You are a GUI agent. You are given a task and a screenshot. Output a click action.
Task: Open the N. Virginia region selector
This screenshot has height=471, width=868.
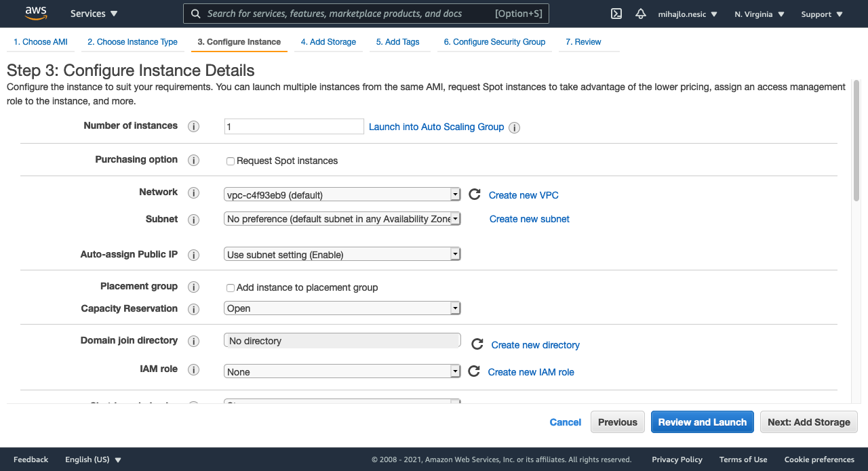[759, 14]
